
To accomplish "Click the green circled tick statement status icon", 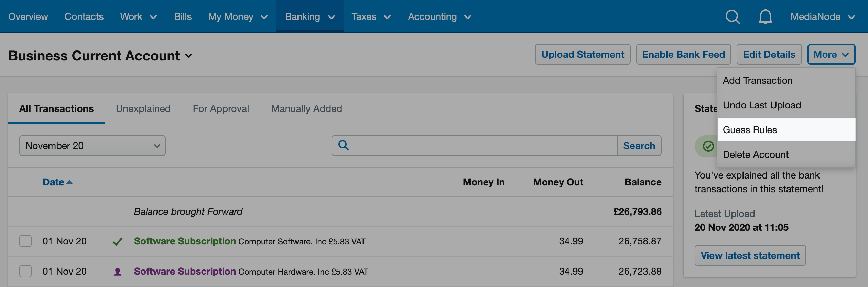I will [x=708, y=146].
